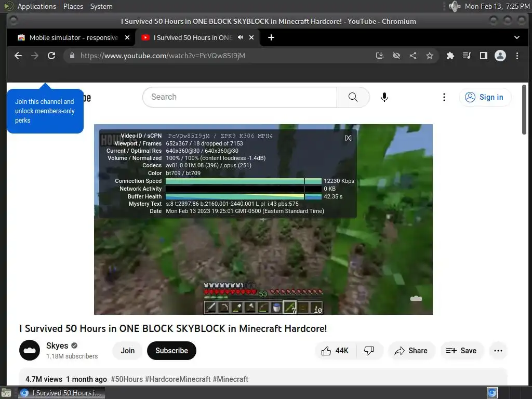
Task: Click the volume speaker tray icon
Action: point(454,6)
